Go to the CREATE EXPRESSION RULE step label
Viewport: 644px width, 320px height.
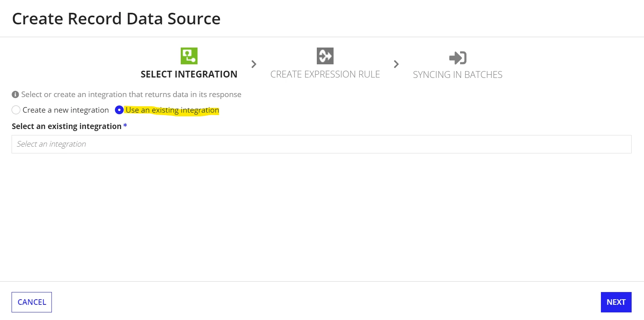pyautogui.click(x=325, y=74)
